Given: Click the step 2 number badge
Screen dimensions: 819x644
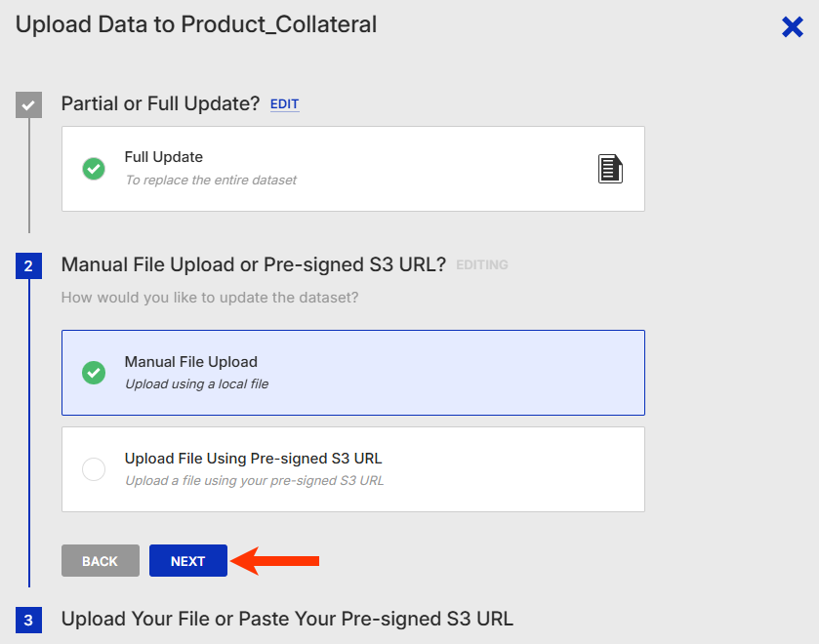Looking at the screenshot, I should (x=28, y=265).
